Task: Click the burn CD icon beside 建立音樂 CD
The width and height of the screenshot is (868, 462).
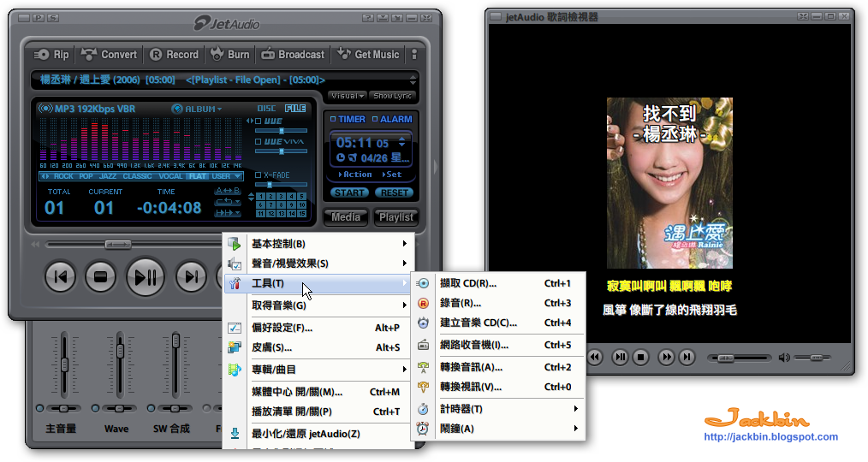Action: pos(423,323)
